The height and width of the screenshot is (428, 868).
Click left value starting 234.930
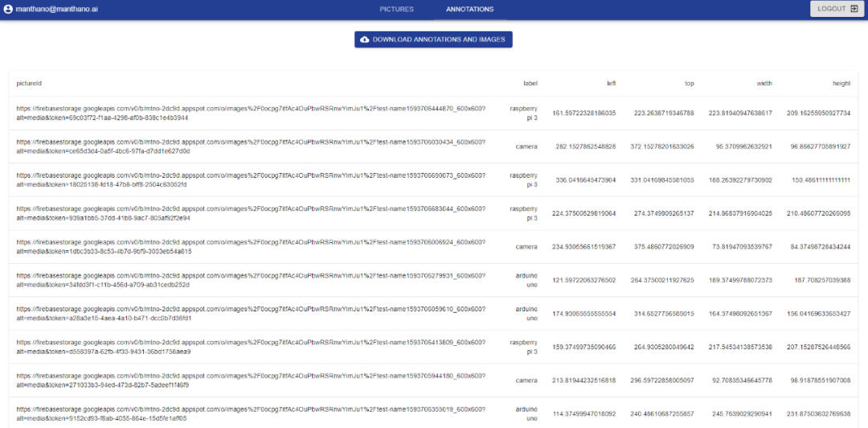point(584,247)
